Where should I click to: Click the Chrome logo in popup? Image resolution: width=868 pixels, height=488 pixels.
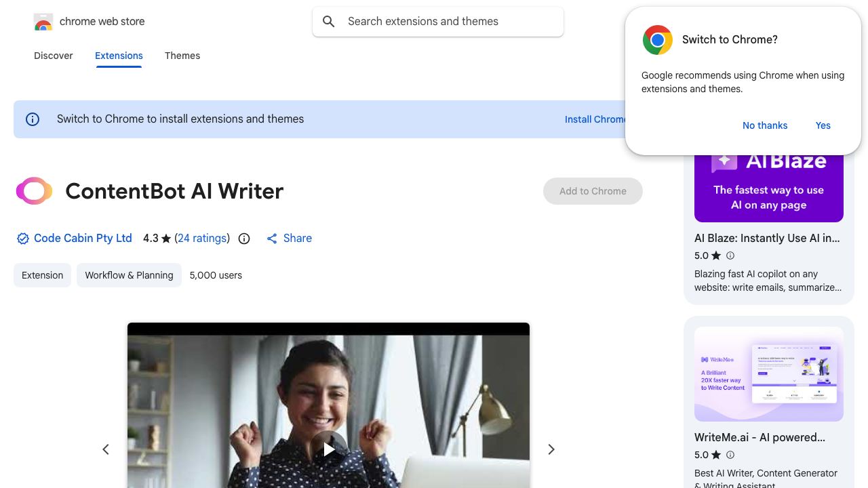tap(657, 40)
